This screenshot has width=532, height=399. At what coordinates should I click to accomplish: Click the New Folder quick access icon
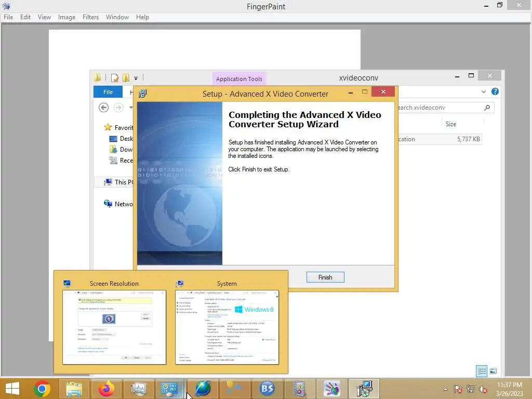coord(126,78)
